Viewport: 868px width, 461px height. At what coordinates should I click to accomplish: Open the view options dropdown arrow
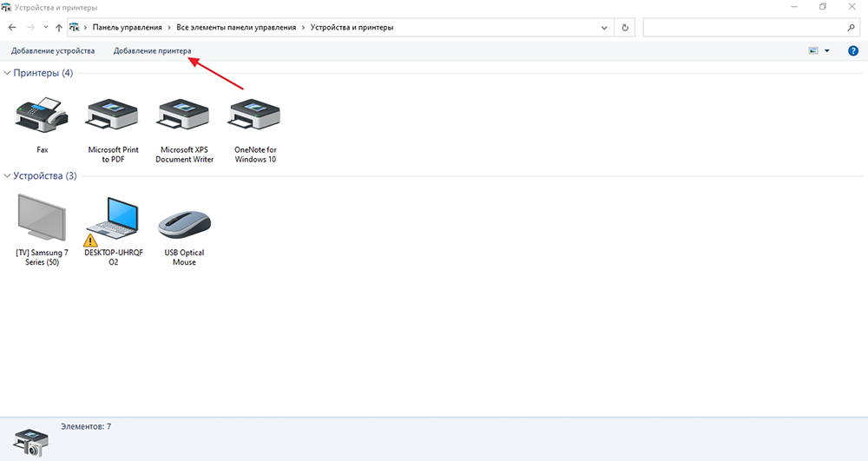pyautogui.click(x=827, y=51)
